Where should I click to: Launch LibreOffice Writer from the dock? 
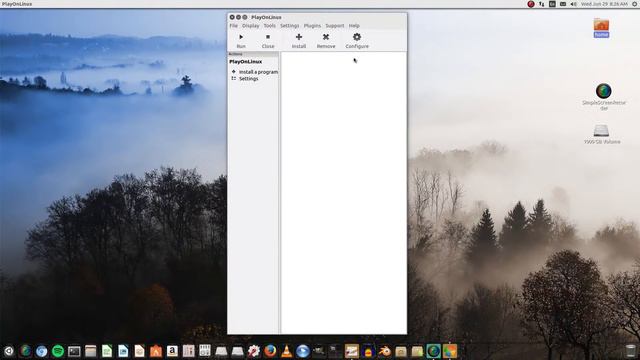(x=123, y=351)
